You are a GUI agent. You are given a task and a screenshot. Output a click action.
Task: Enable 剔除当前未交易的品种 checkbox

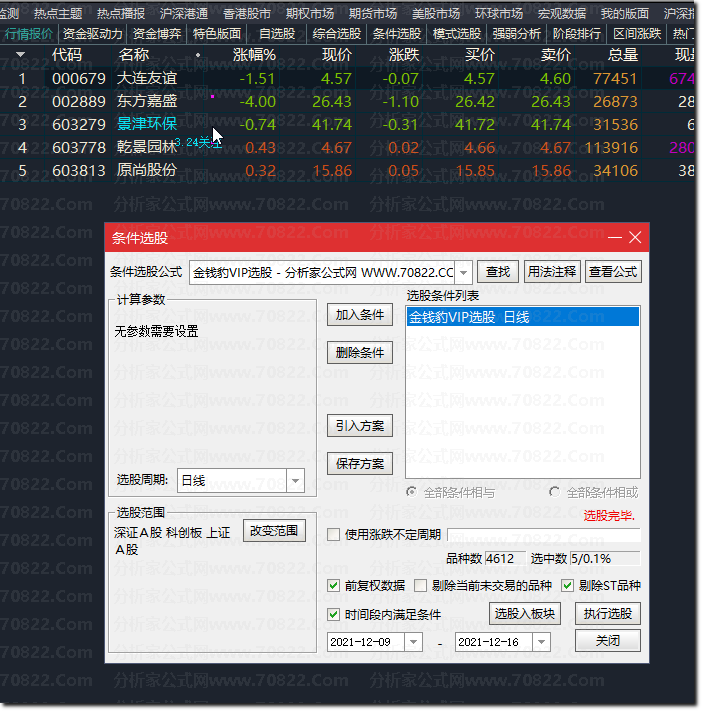(420, 585)
